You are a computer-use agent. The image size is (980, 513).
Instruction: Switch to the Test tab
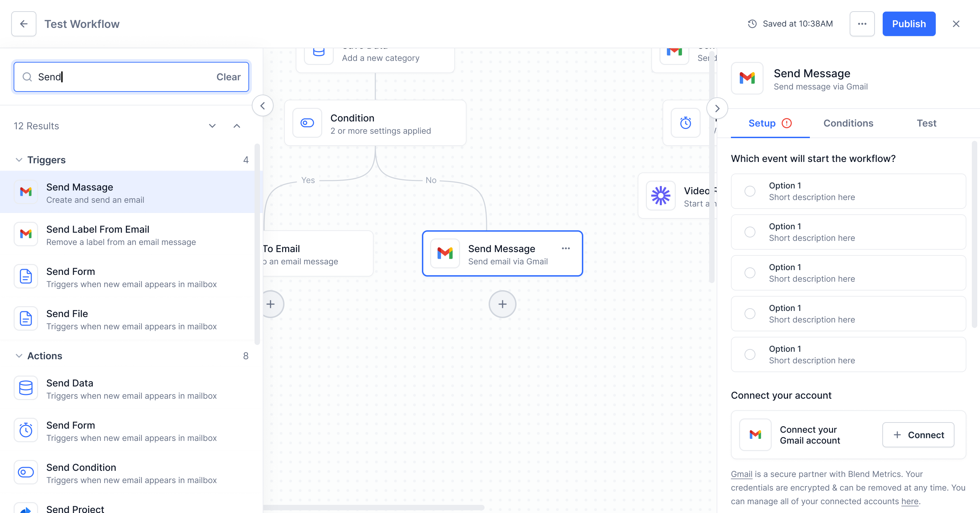click(x=926, y=123)
